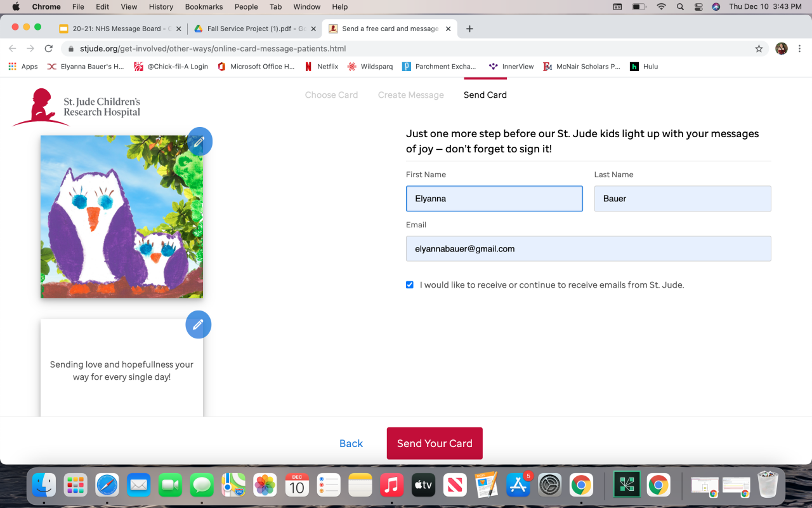Click the Email input field
812x508 pixels.
(589, 249)
